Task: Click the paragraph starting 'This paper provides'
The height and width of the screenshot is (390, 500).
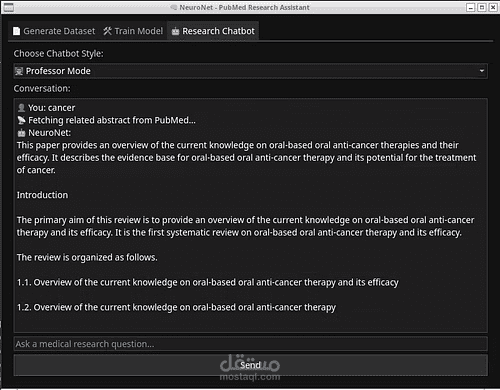Action: 247,158
